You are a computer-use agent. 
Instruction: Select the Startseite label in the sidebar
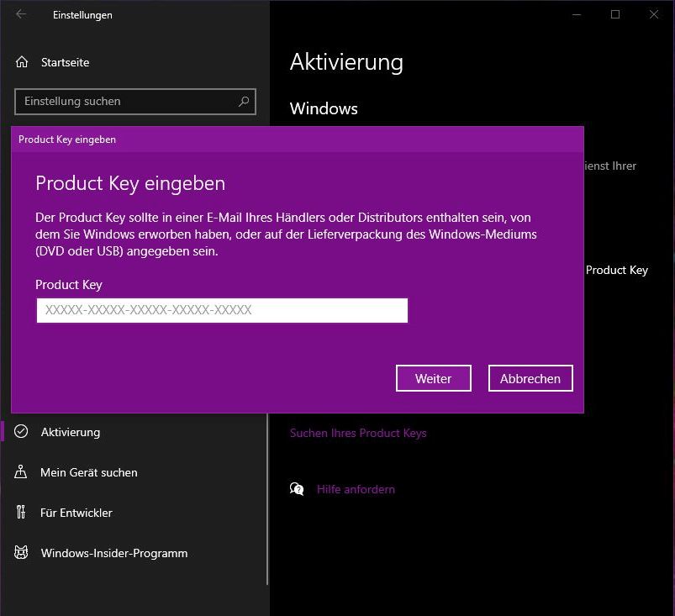pyautogui.click(x=65, y=62)
